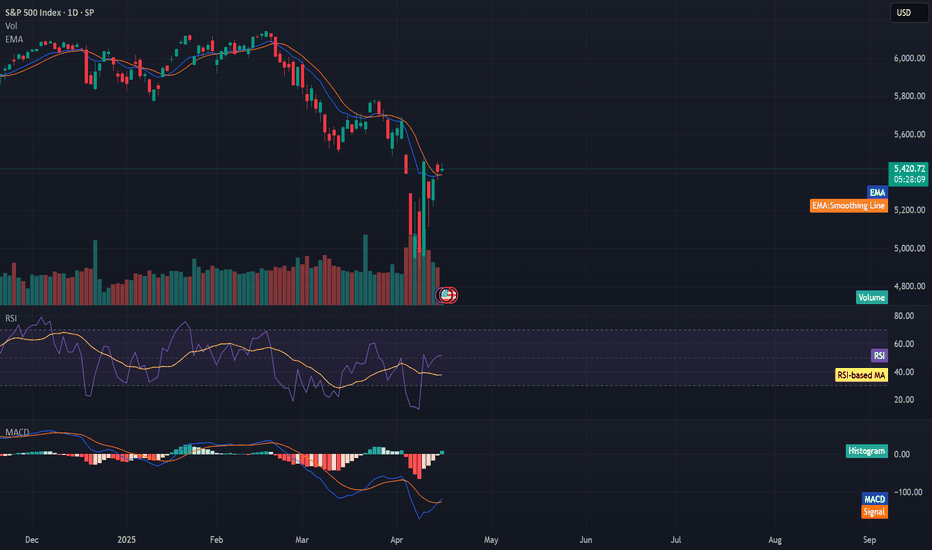Select the Vol indicator legend label
This screenshot has width=932, height=550.
tap(11, 26)
